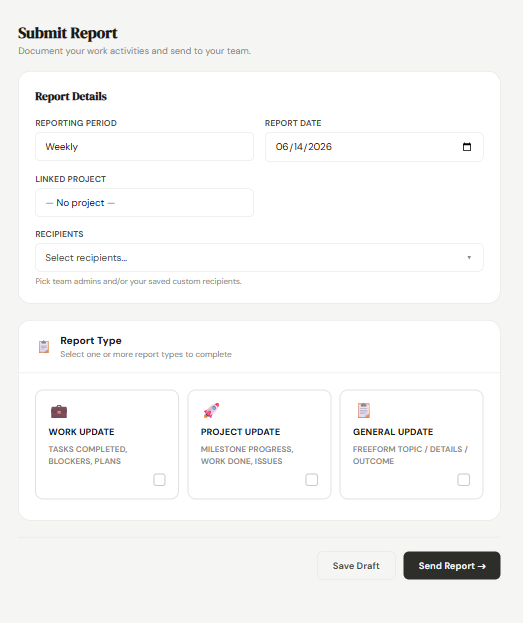Click the 'Select recipients...' placeholder text
The width and height of the screenshot is (523, 623).
tap(86, 257)
